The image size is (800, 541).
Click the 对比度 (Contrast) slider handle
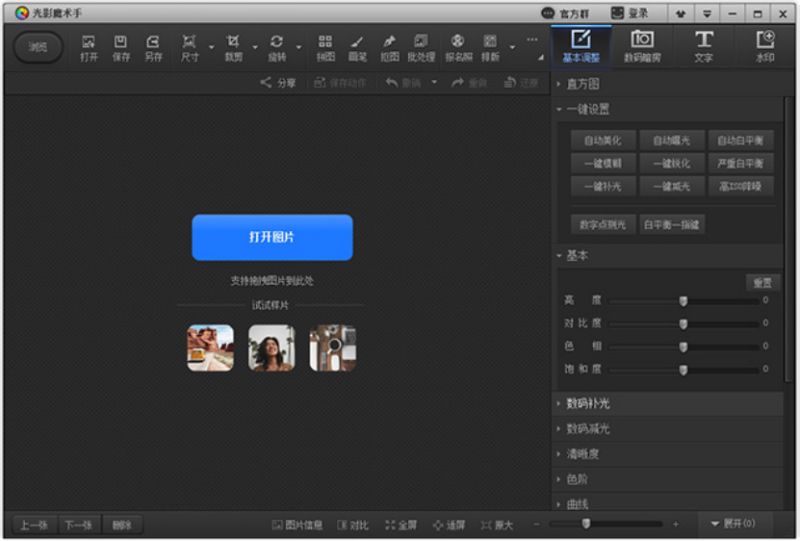click(x=684, y=324)
